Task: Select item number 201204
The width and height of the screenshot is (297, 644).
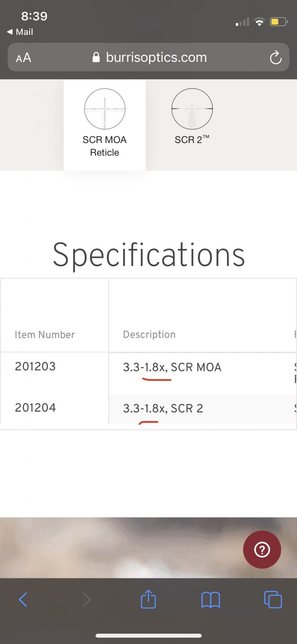Action: (35, 408)
